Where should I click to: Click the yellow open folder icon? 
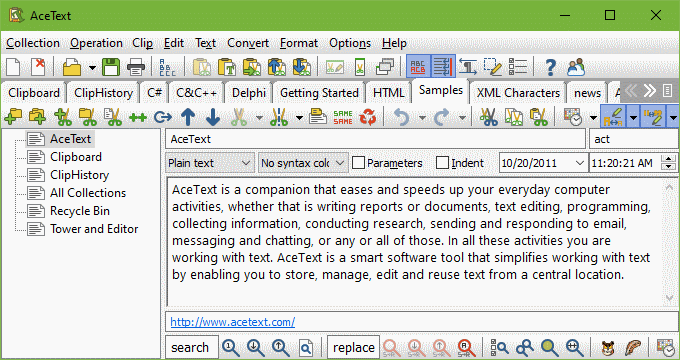pyautogui.click(x=72, y=67)
